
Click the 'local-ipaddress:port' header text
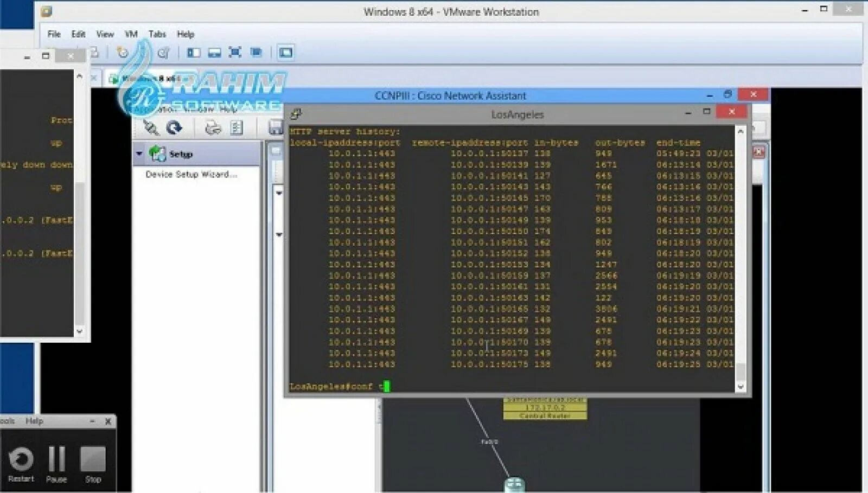[345, 143]
